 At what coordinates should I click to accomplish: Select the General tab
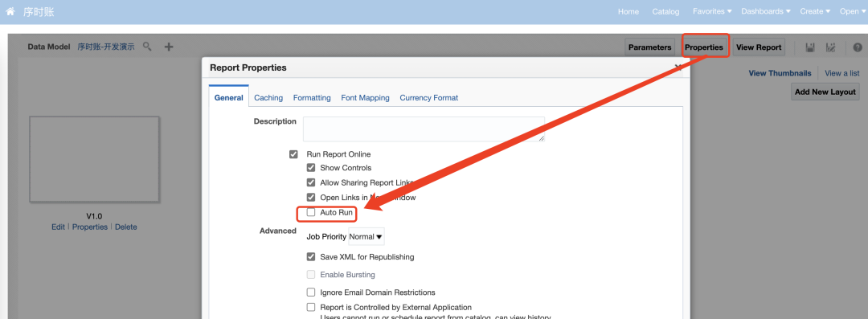tap(228, 98)
